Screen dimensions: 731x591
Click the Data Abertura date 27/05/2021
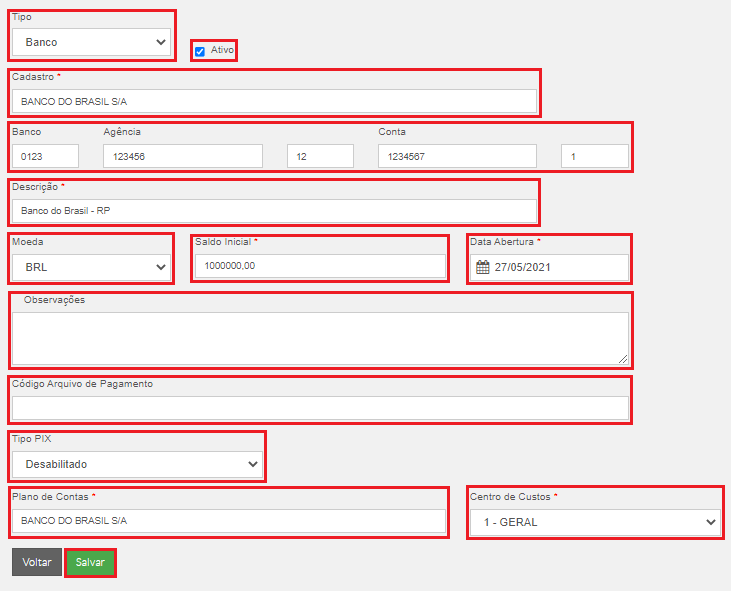[522, 267]
